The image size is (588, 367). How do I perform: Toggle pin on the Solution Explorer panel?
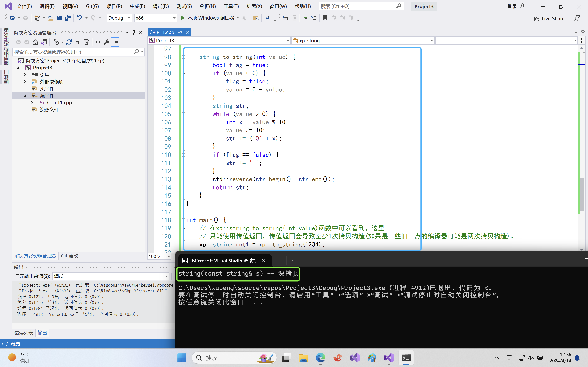[x=133, y=32]
